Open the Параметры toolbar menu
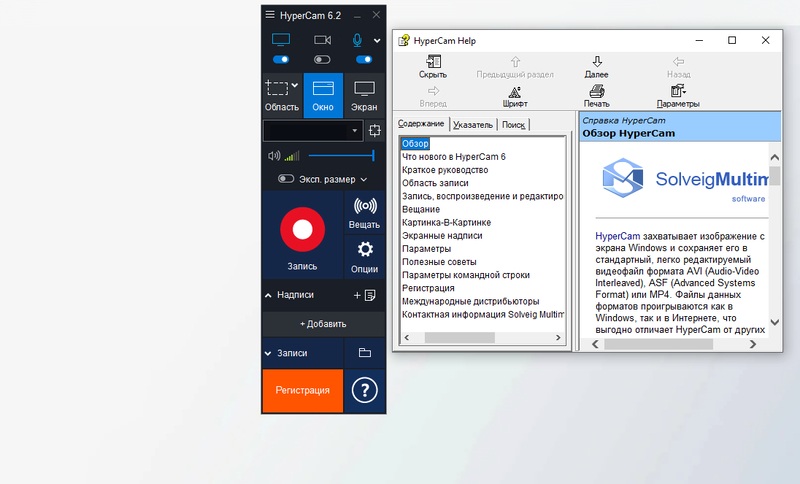The image size is (800, 484). coord(678,96)
